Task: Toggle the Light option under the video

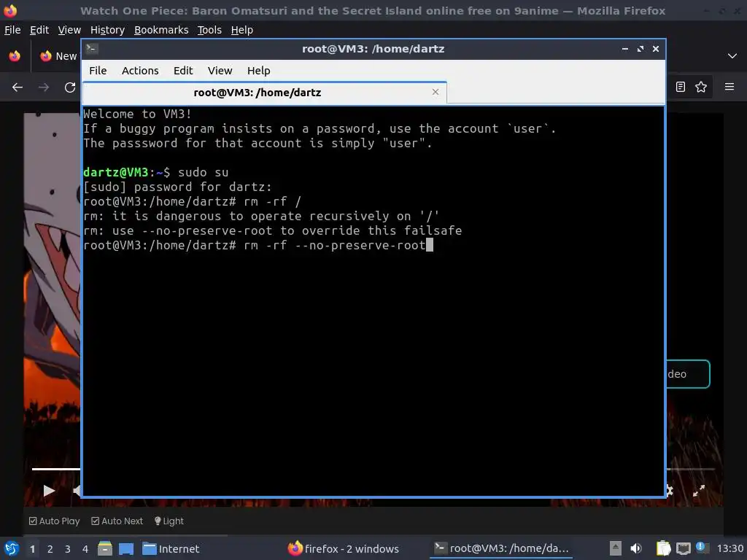Action: pos(169,521)
